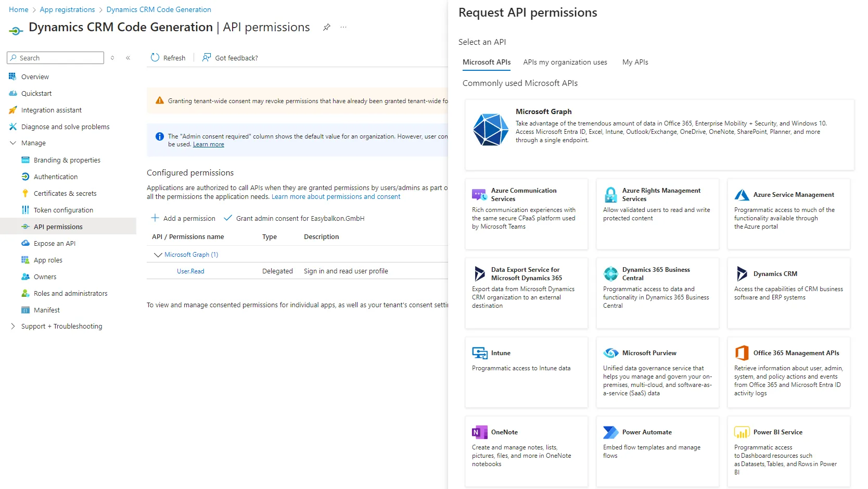868x489 pixels.
Task: Click the Intune API icon
Action: (479, 353)
